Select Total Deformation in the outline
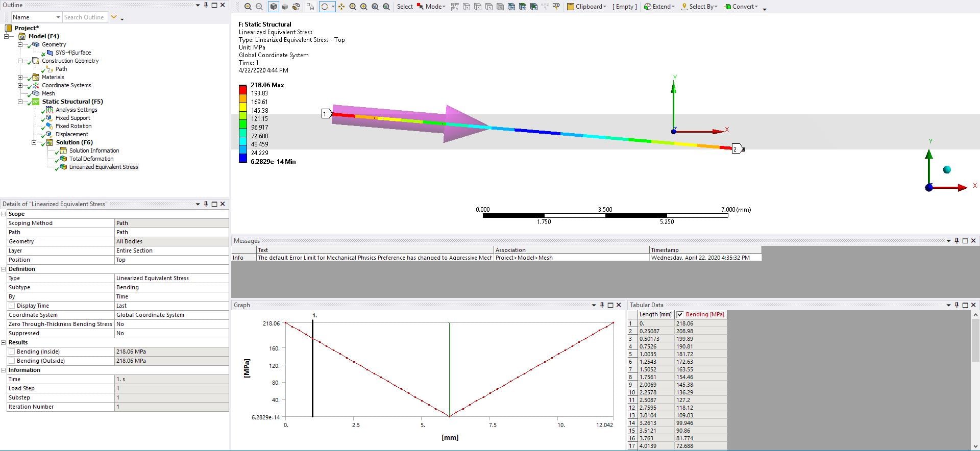Screen dimensions: 980x451 coord(91,159)
